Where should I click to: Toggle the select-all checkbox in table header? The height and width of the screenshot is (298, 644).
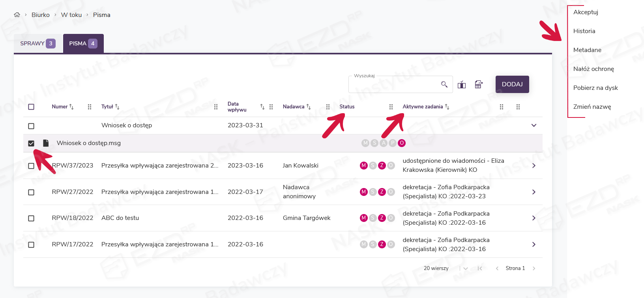(31, 107)
